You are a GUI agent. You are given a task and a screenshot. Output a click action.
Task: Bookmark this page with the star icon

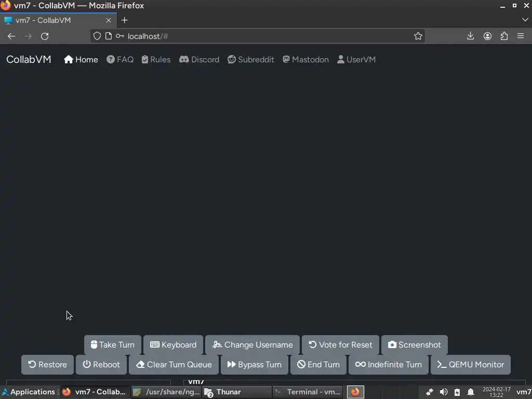coord(418,36)
